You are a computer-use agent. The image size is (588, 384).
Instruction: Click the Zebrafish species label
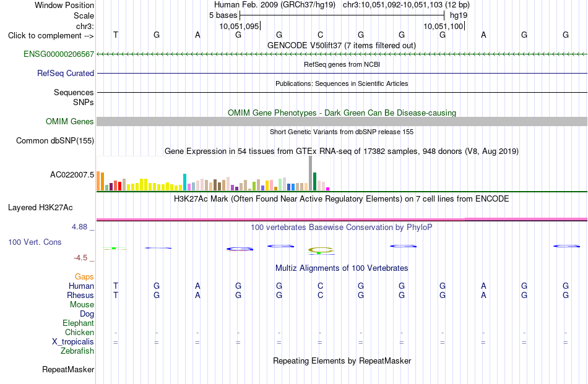tap(77, 351)
